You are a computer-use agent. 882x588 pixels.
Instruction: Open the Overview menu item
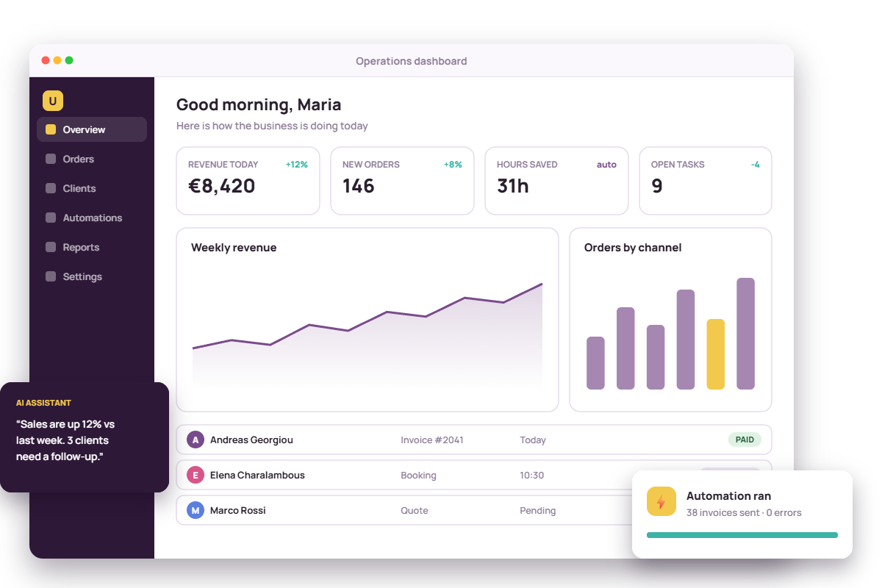pyautogui.click(x=92, y=129)
